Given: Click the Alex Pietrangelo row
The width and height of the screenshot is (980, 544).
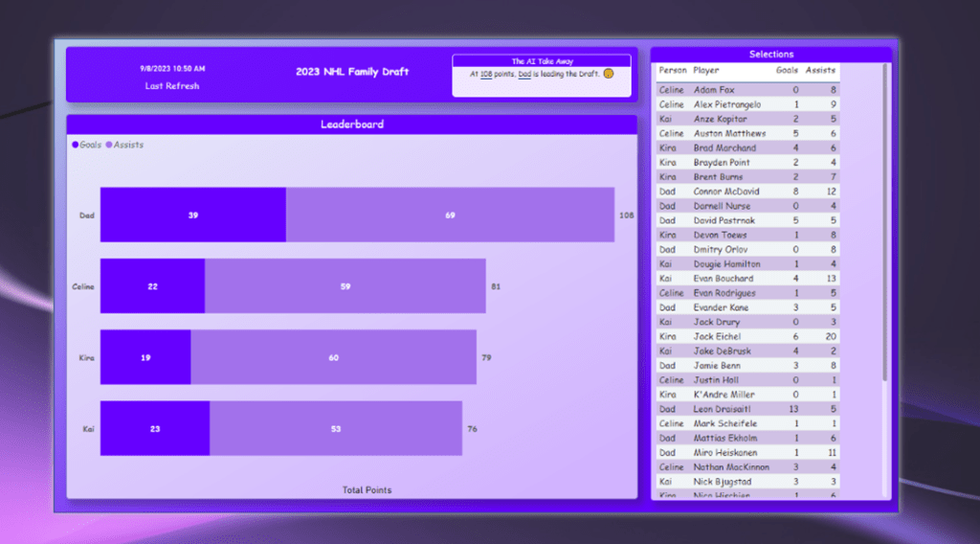Looking at the screenshot, I should tap(748, 104).
